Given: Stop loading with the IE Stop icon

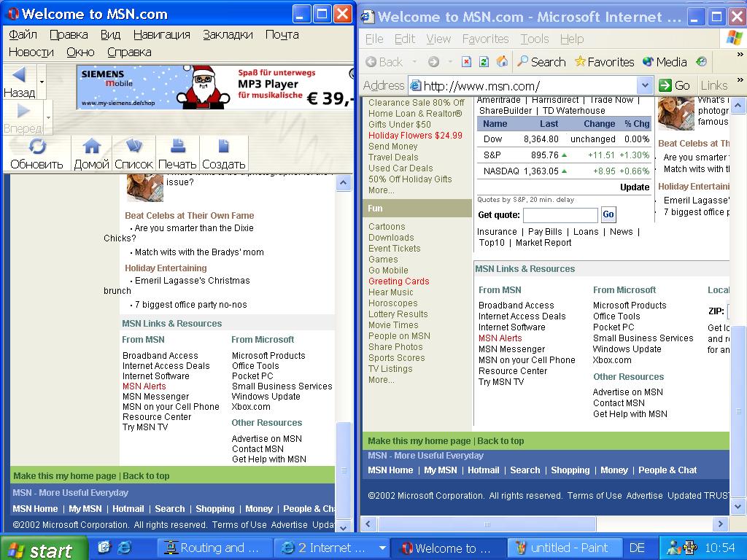Looking at the screenshot, I should (x=466, y=62).
